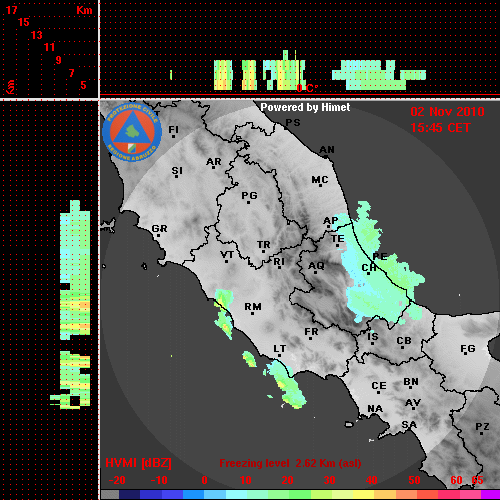Pick the yellow 40 dBZ color swatch
The height and width of the screenshot is (500, 500).
click(x=364, y=494)
